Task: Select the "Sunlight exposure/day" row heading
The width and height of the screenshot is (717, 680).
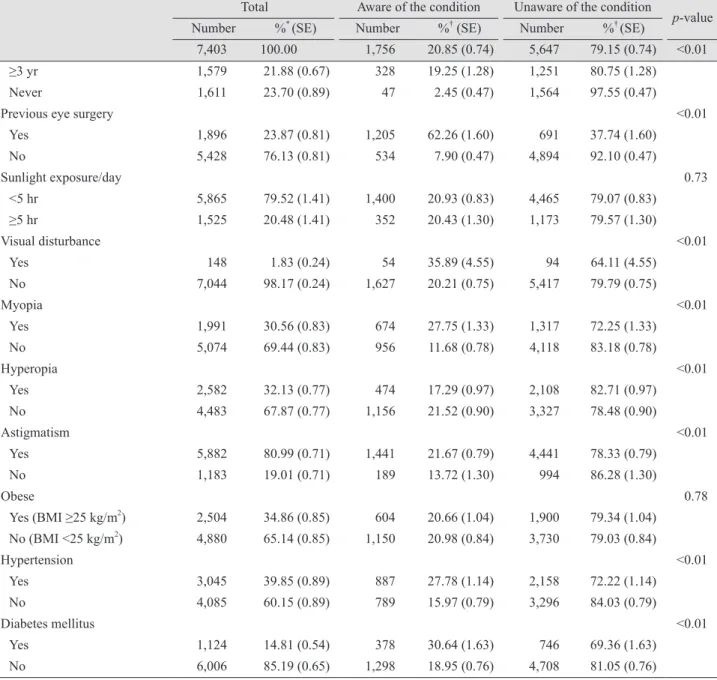Action: tap(61, 177)
